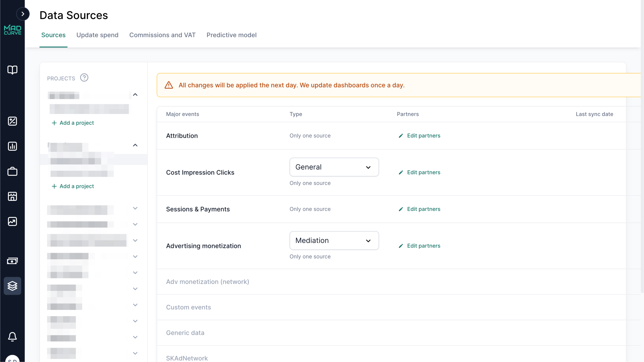Switch to the Predictive model tab
This screenshot has width=644, height=362.
coord(231,35)
